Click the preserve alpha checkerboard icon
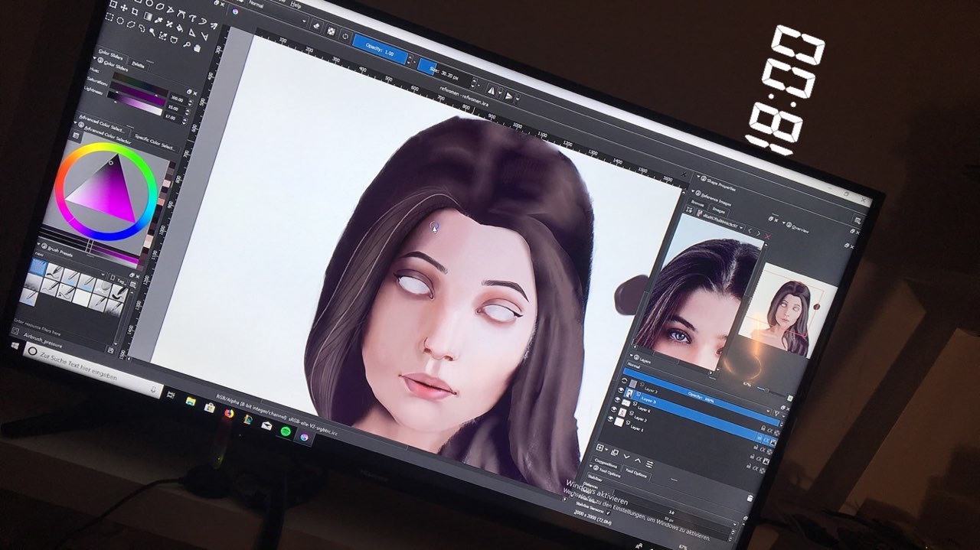 click(332, 31)
